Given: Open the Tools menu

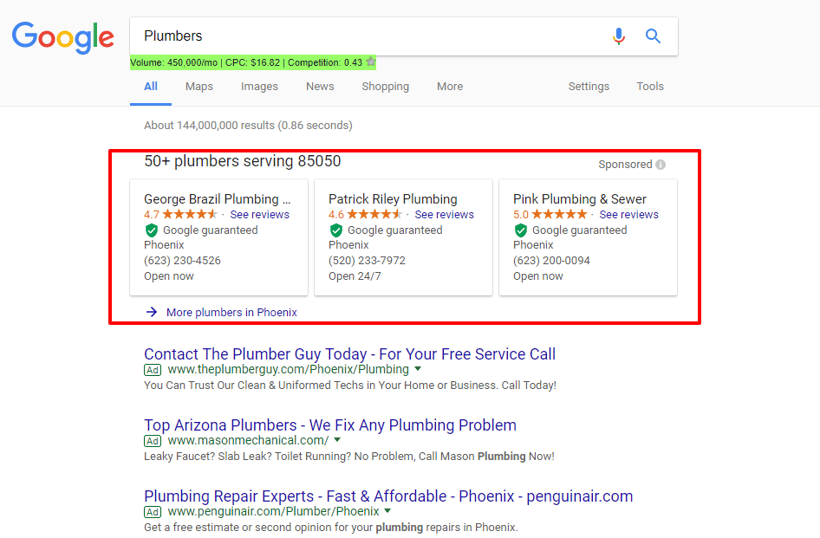Looking at the screenshot, I should point(650,86).
